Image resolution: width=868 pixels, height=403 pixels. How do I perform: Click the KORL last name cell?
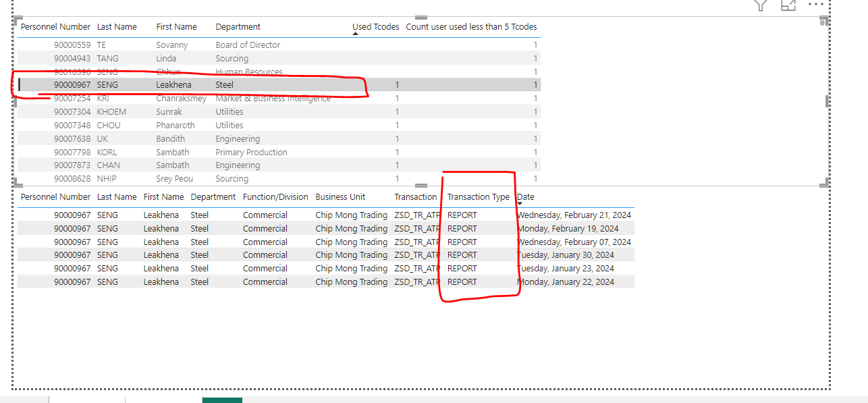[107, 153]
